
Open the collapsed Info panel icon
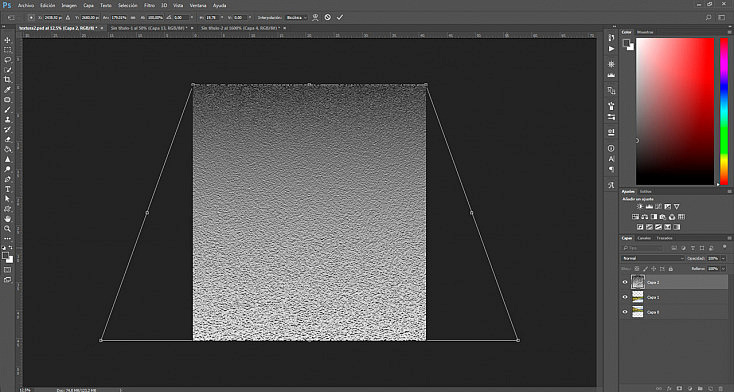pyautogui.click(x=611, y=148)
